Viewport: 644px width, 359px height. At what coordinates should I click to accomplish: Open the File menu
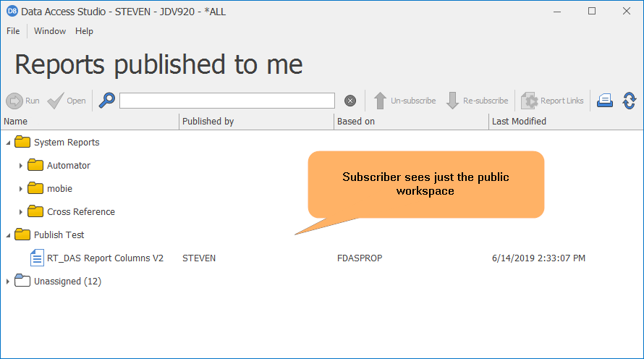13,31
